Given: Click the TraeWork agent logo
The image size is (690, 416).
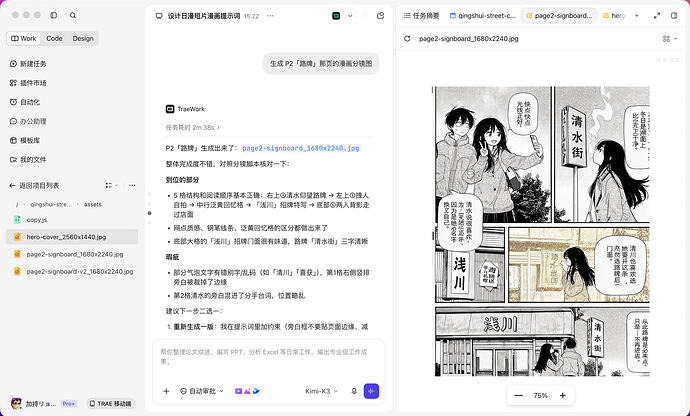Looking at the screenshot, I should [170, 109].
